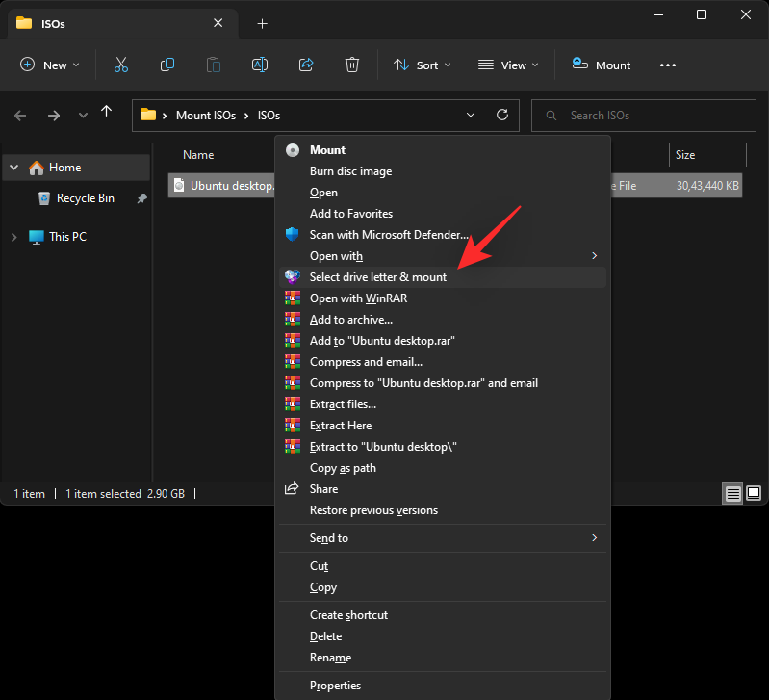This screenshot has width=769, height=700.
Task: Go up one folder level
Action: tap(106, 114)
